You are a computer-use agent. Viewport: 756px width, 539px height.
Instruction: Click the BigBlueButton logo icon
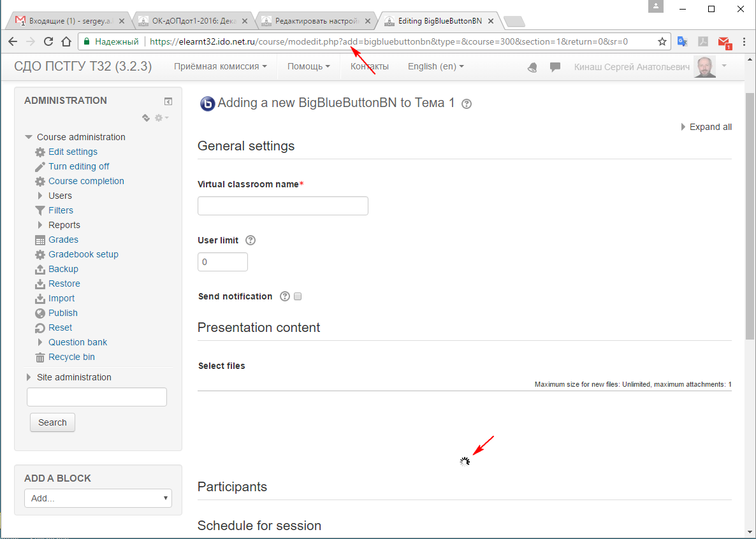pyautogui.click(x=207, y=103)
